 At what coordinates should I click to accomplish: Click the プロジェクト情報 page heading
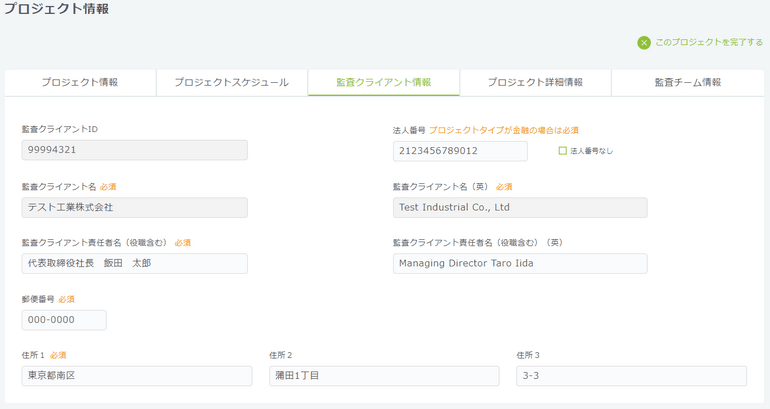55,9
